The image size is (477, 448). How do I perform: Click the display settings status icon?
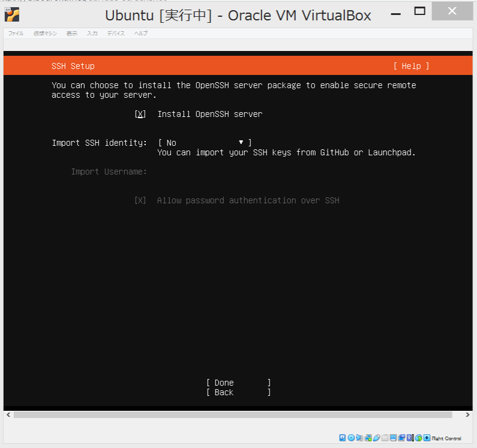[x=394, y=438]
